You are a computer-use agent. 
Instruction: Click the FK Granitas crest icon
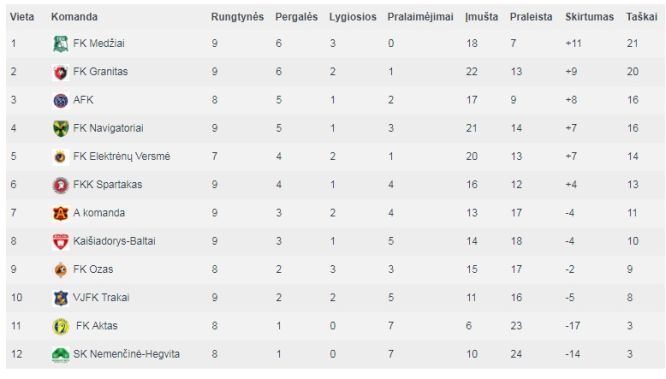[x=60, y=72]
